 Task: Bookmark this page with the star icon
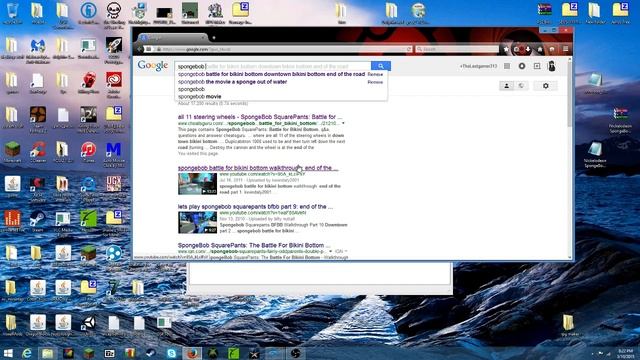(x=506, y=49)
